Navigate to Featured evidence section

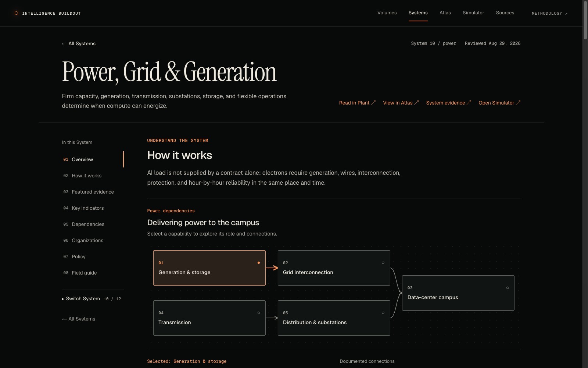click(93, 192)
